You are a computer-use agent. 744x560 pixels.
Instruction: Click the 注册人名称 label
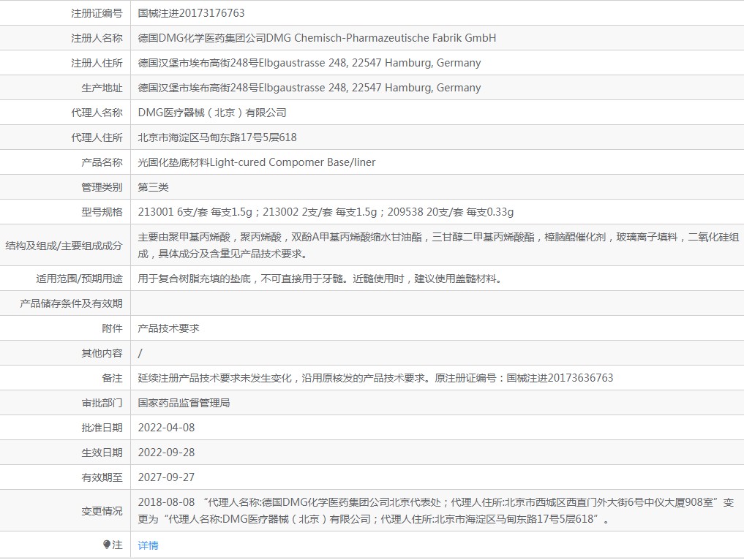97,38
